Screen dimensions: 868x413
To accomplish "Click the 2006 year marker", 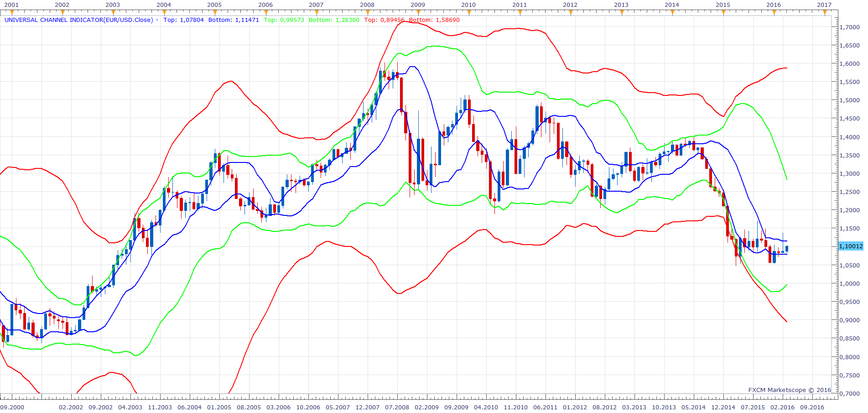I will (x=265, y=12).
